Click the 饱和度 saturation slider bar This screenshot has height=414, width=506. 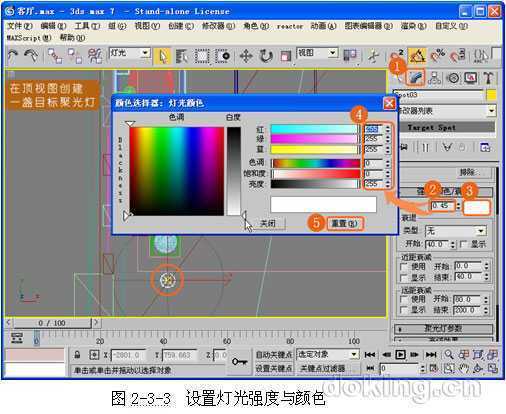(316, 174)
